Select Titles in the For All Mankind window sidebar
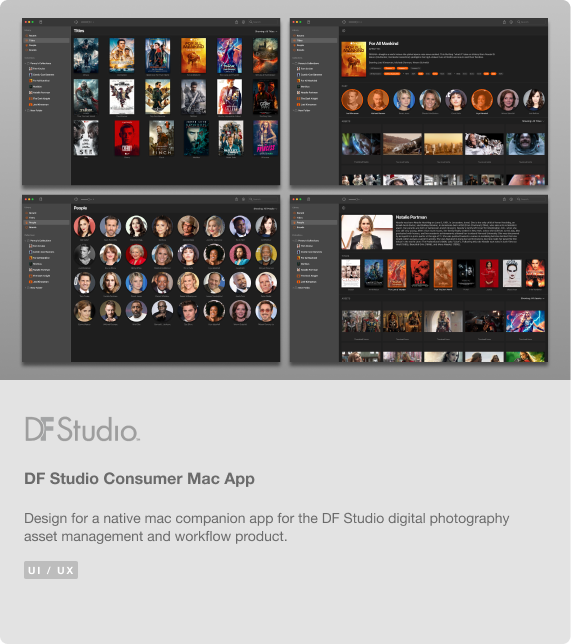Screen dimensions: 571x644 (x=314, y=41)
